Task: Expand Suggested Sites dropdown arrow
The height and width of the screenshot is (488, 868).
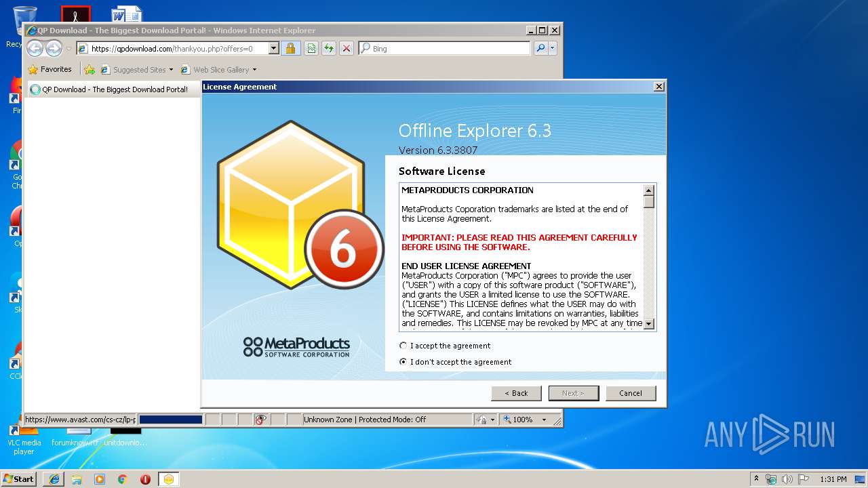Action: (x=171, y=70)
